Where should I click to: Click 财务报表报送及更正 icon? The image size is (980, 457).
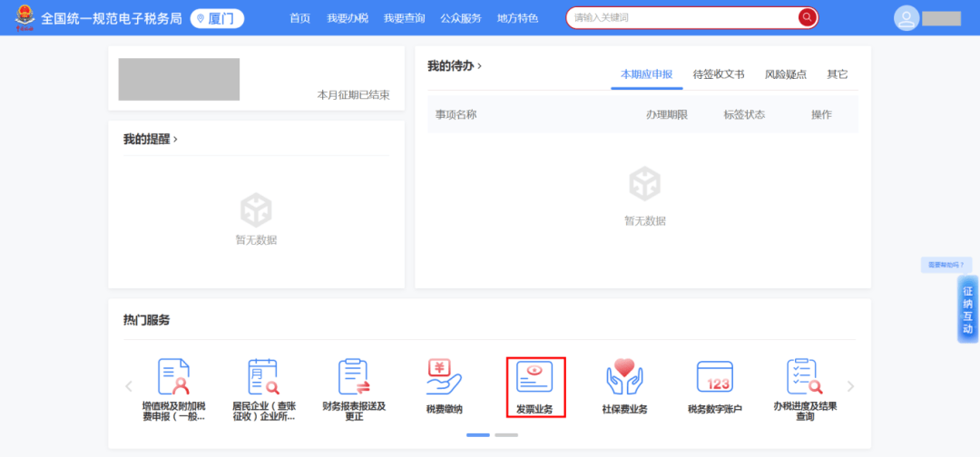point(353,377)
